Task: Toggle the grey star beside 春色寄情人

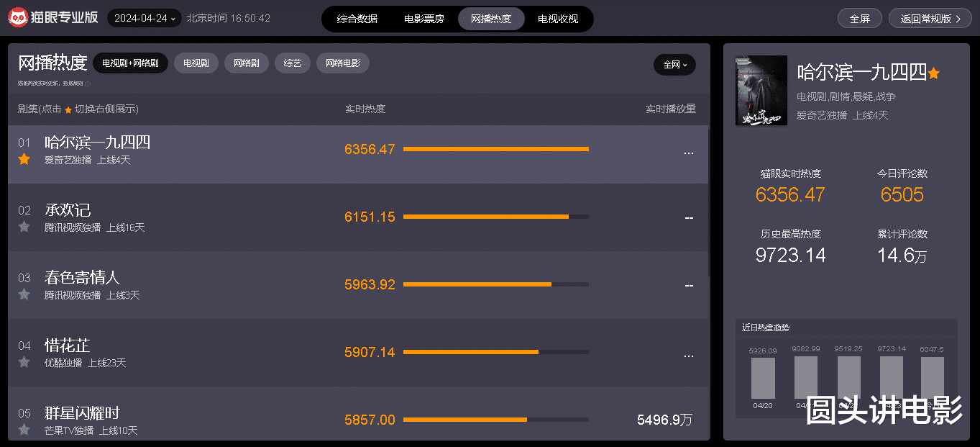Action: [24, 294]
